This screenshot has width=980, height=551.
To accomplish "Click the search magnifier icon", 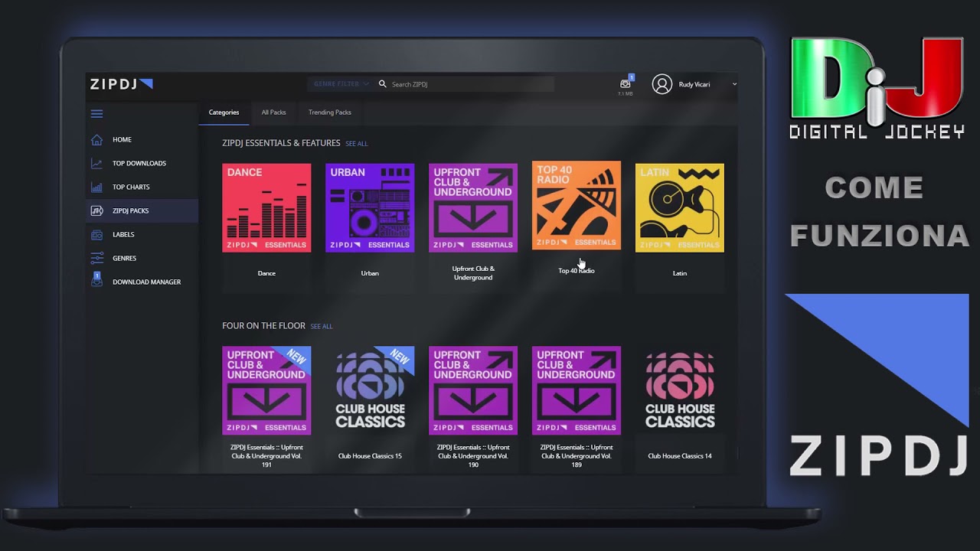I will click(x=383, y=84).
